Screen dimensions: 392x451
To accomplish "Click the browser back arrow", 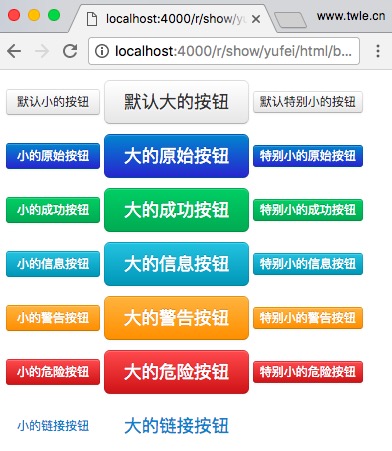I will click(x=14, y=51).
